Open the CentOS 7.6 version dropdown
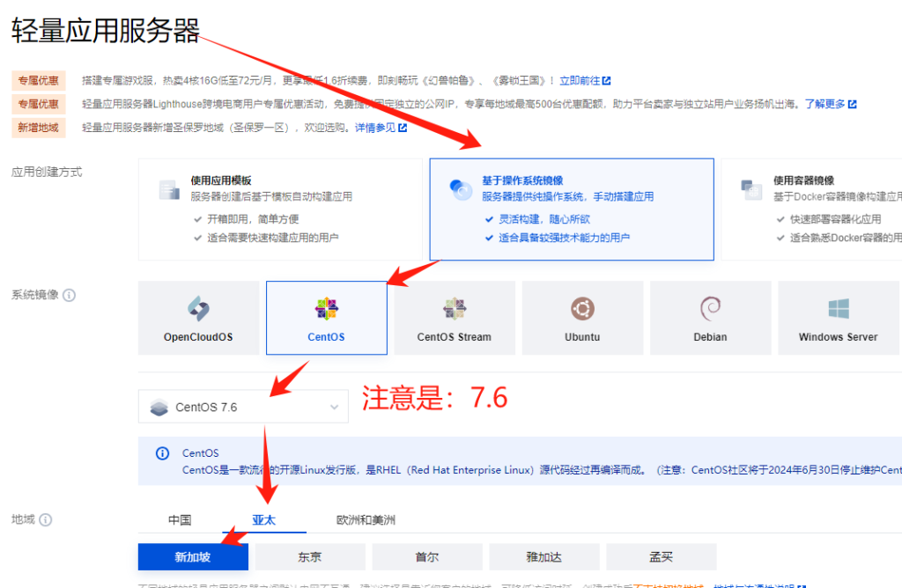902x588 pixels. point(243,407)
